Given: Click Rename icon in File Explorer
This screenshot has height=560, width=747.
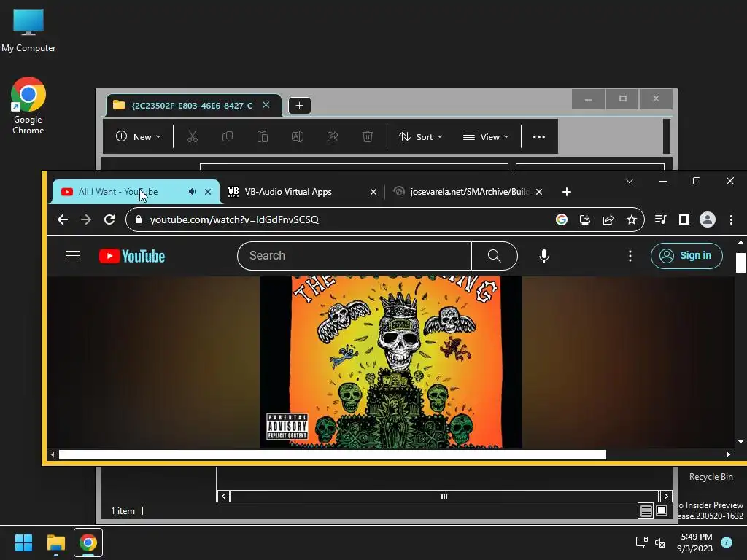Looking at the screenshot, I should coord(298,136).
